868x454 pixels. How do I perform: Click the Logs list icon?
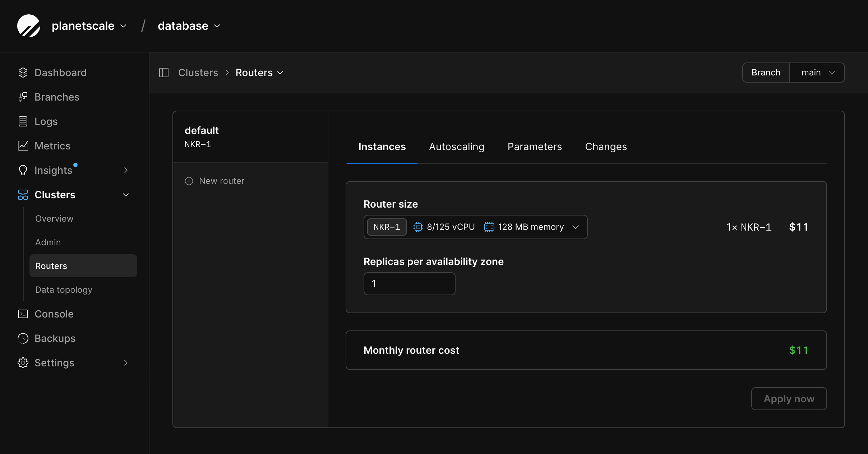[x=23, y=121]
